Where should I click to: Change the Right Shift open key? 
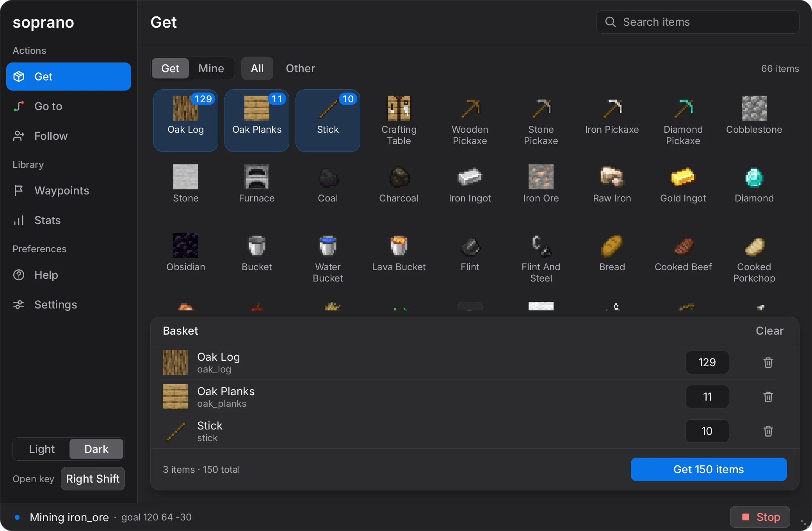(x=93, y=479)
